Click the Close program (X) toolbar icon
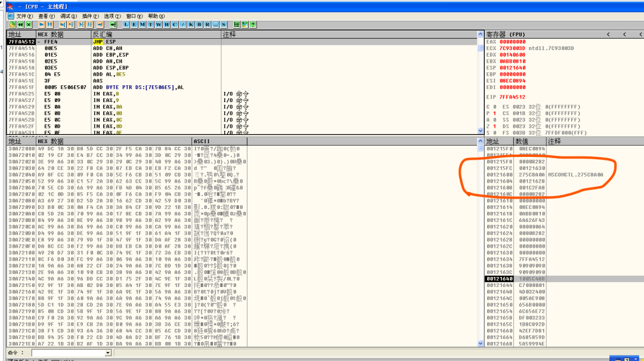Image resolution: width=644 pixels, height=361 pixels. (x=29, y=24)
